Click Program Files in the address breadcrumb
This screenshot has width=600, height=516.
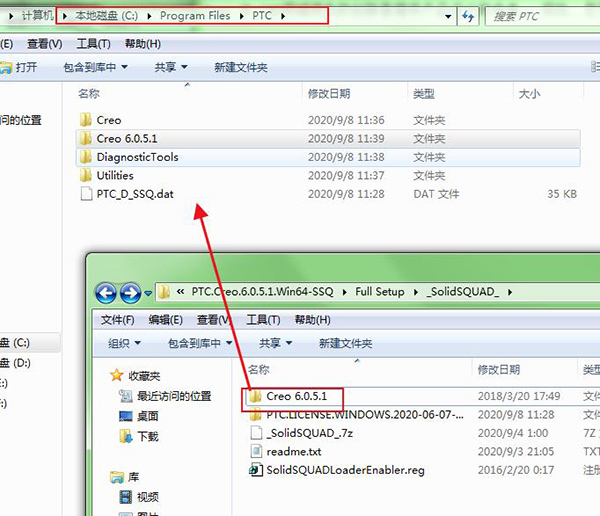point(195,16)
